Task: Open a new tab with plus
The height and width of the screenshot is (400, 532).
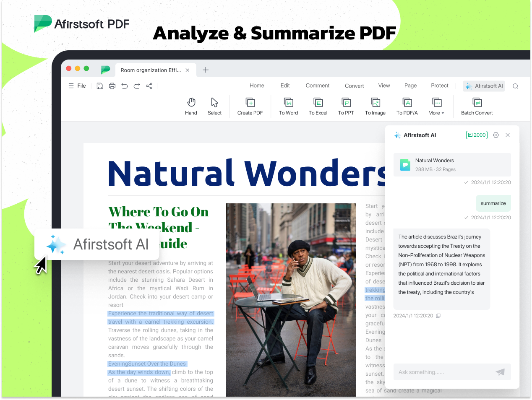Action: click(x=206, y=70)
